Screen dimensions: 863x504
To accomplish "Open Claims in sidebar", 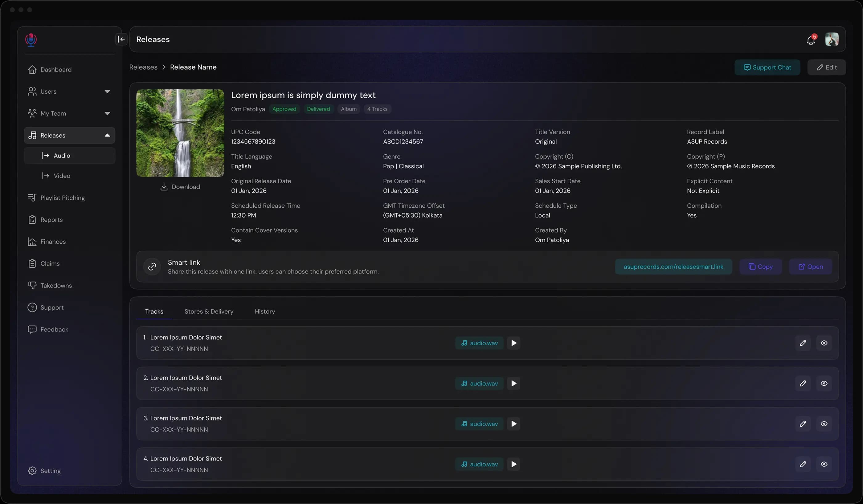I will click(x=70, y=263).
